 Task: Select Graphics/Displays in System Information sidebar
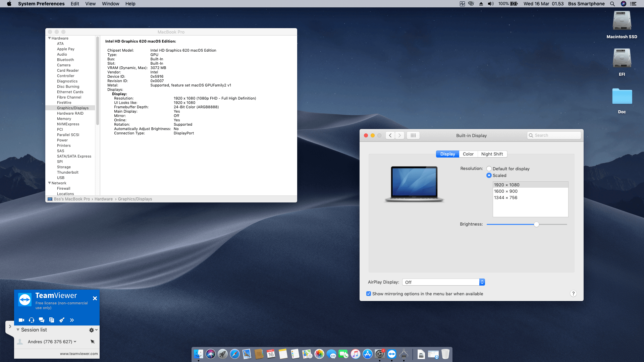(x=70, y=108)
